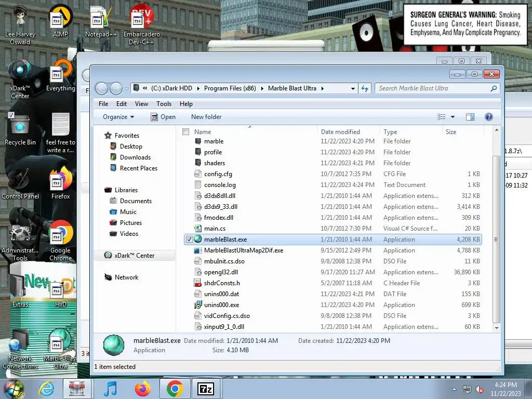Click the file list vertical scrollbar
Image resolution: width=532 pixels, height=399 pixels.
pos(497,239)
